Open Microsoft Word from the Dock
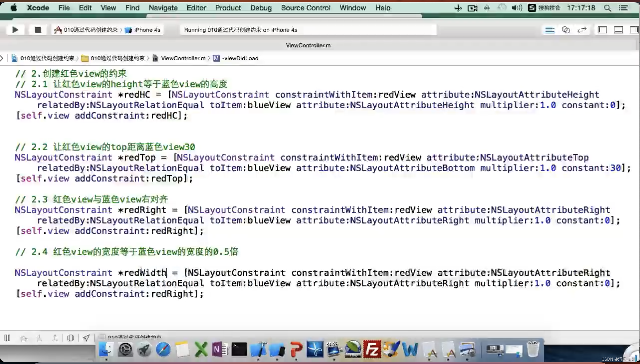 coord(410,349)
